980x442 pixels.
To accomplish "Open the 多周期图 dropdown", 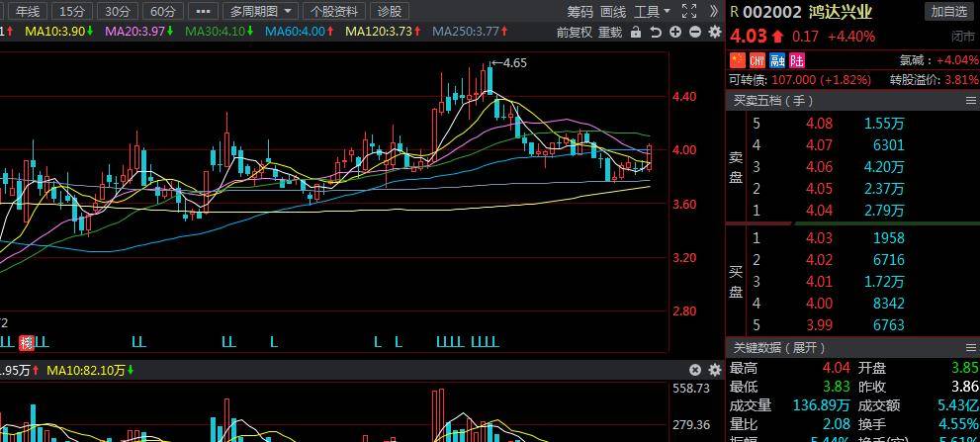I will click(261, 11).
